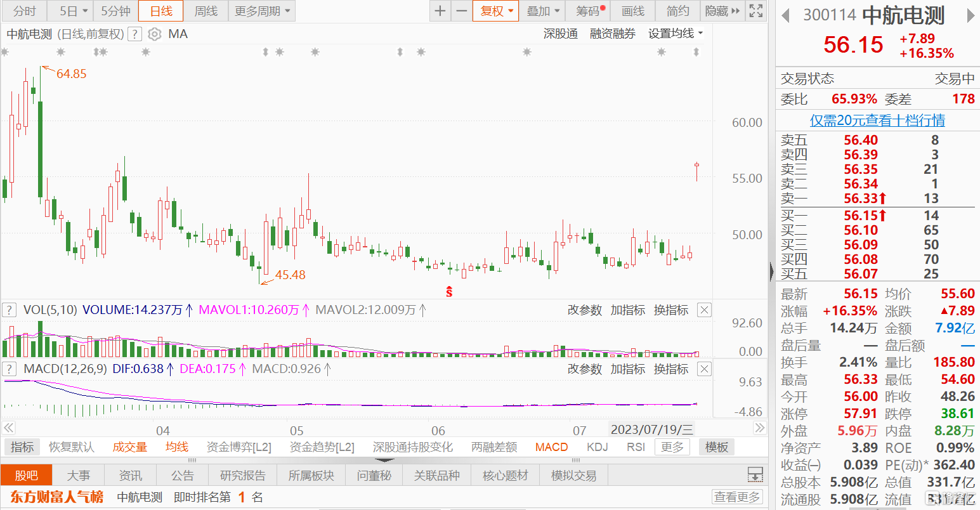Click the red S marker on chart
Image resolution: width=980 pixels, height=510 pixels.
[x=449, y=292]
